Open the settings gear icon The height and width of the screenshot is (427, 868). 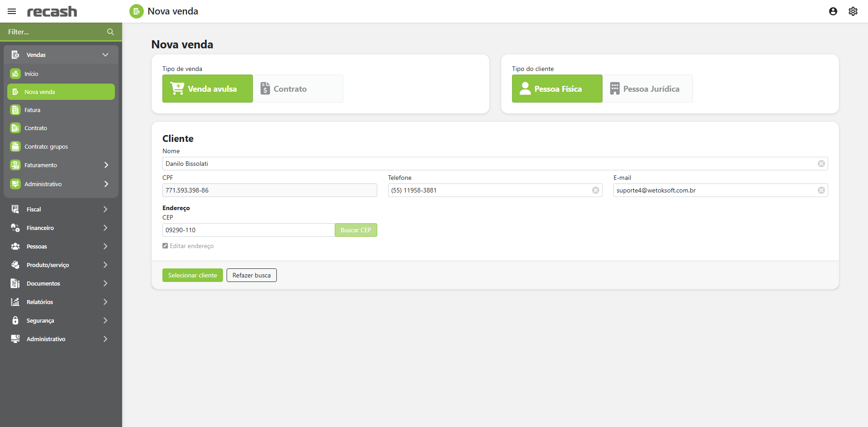coord(853,11)
